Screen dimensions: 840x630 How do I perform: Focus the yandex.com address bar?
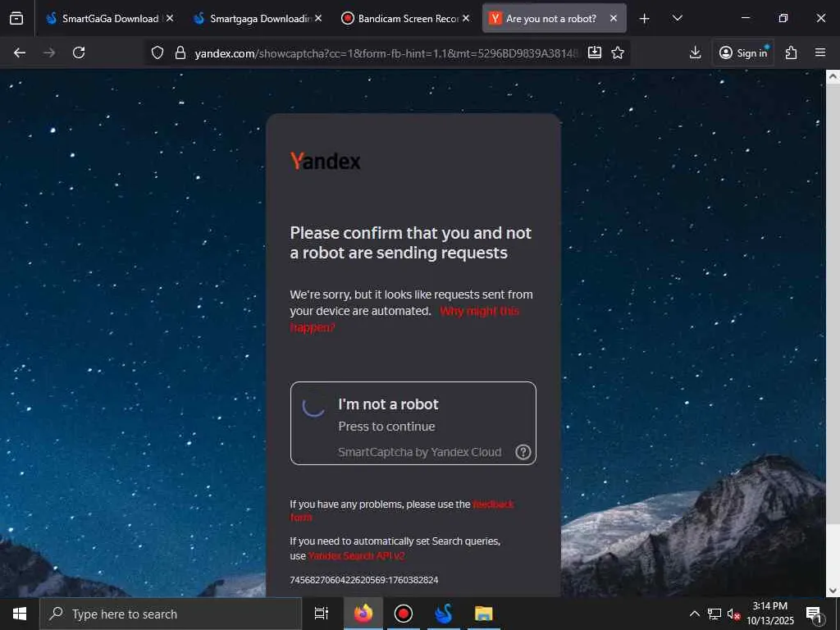(387, 53)
